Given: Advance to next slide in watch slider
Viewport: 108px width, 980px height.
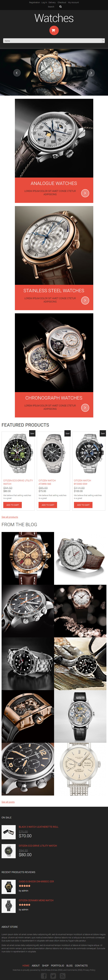Looking at the screenshot, I should [91, 73].
